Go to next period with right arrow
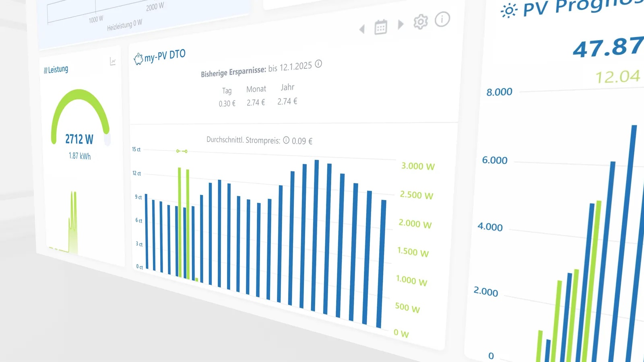Screen dimensions: 644x362 tap(400, 25)
